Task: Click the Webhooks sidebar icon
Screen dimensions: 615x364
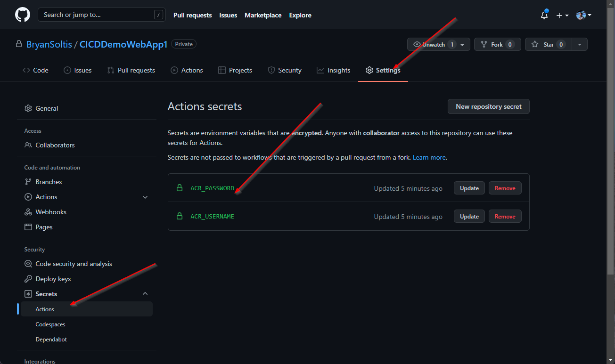Action: [x=28, y=212]
